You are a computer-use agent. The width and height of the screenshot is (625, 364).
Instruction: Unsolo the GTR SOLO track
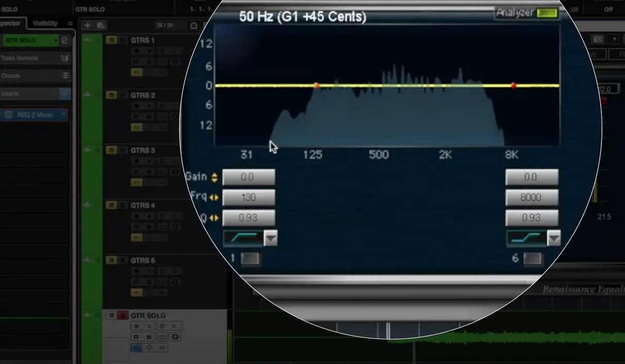123,316
